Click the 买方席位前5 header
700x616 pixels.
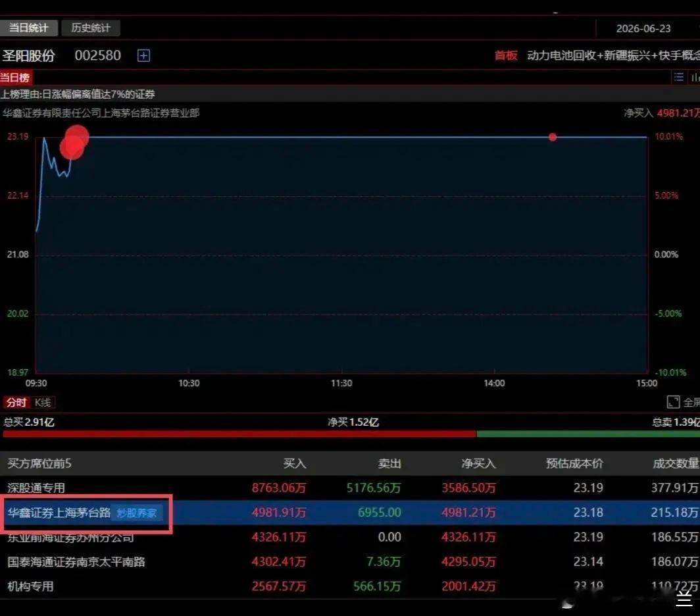click(39, 464)
